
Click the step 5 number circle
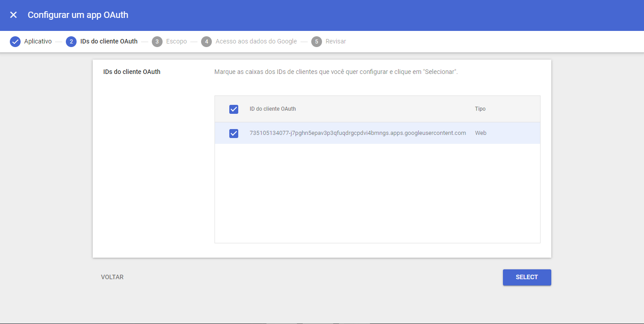[317, 42]
